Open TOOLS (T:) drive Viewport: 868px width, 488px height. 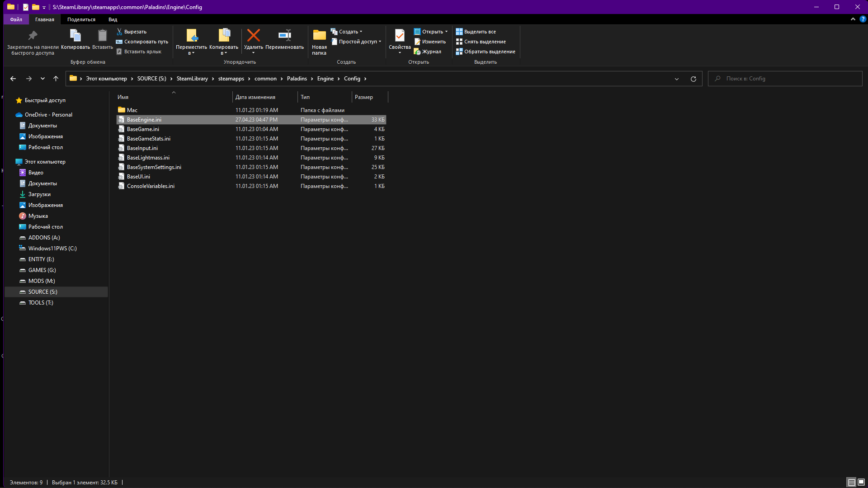click(41, 303)
